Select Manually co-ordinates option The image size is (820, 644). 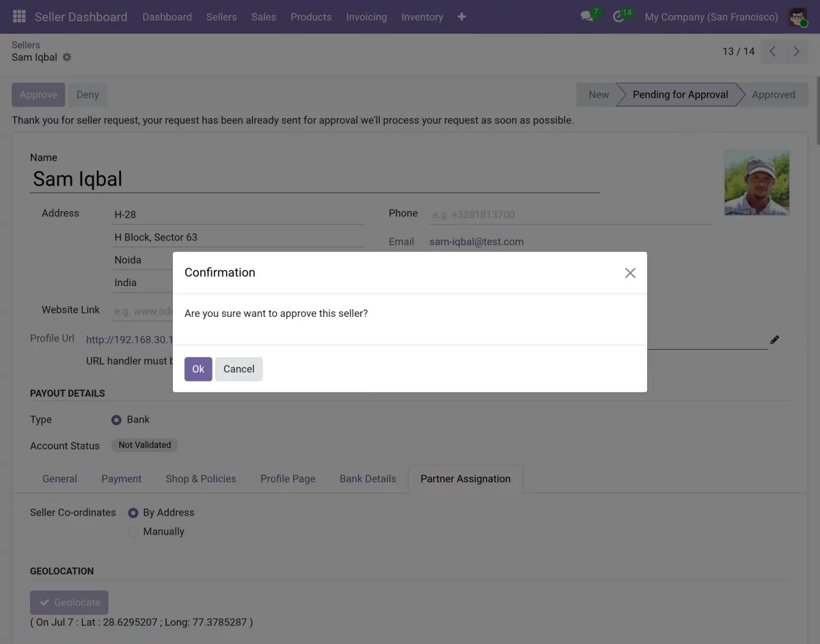[133, 532]
